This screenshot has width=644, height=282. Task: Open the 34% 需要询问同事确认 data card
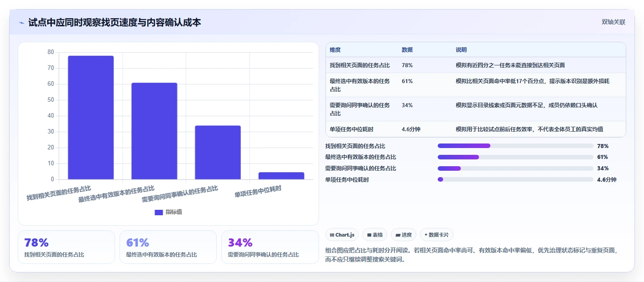(x=270, y=247)
